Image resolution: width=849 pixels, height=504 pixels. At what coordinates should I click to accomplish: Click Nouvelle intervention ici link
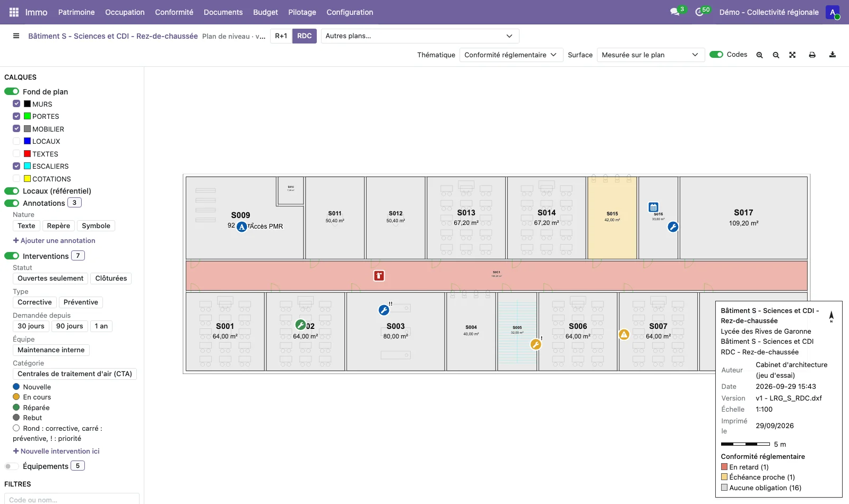coord(56,451)
